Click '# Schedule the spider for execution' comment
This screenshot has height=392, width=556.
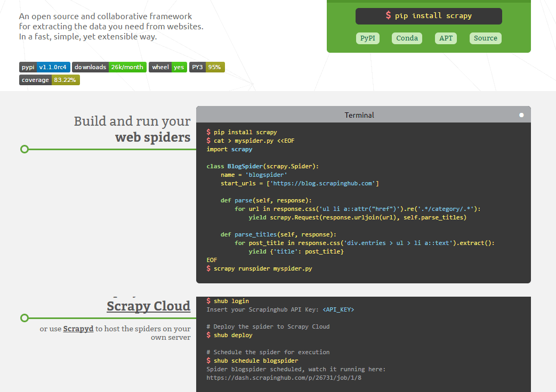click(268, 352)
